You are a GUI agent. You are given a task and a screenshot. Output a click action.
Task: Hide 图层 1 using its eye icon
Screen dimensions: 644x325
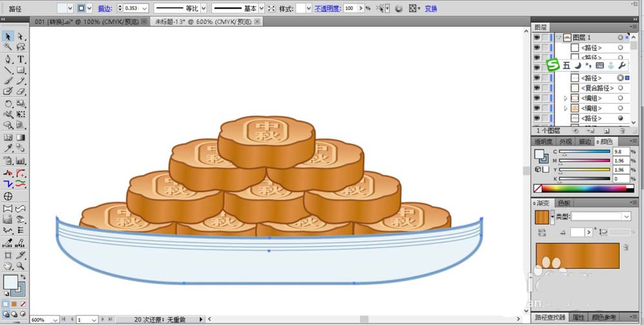(x=536, y=37)
